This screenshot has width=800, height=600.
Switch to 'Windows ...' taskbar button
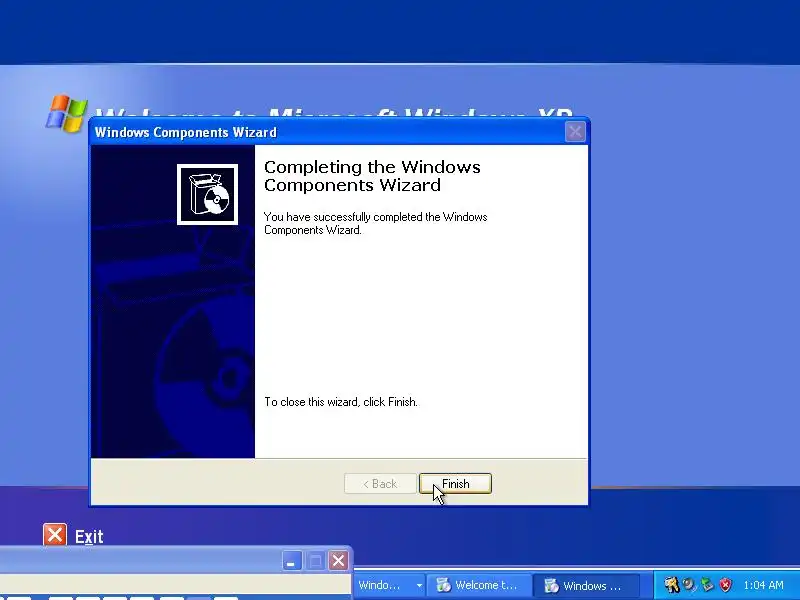(x=585, y=585)
